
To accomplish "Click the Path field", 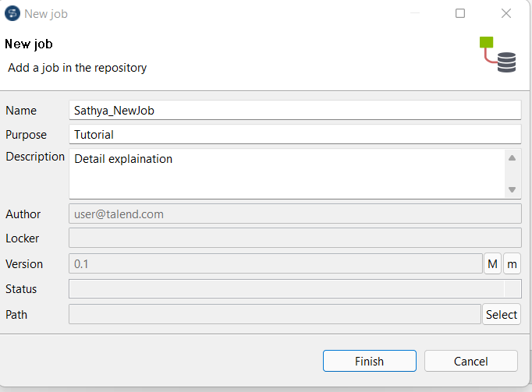I will [275, 314].
